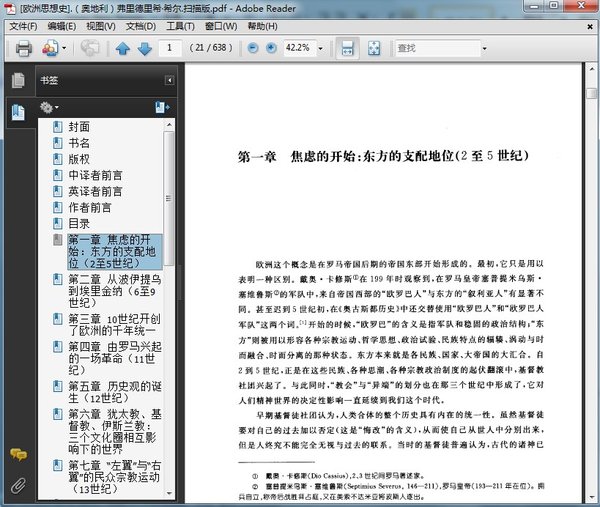Go to previous page with up arrow
Image resolution: width=600 pixels, height=507 pixels.
(123, 49)
